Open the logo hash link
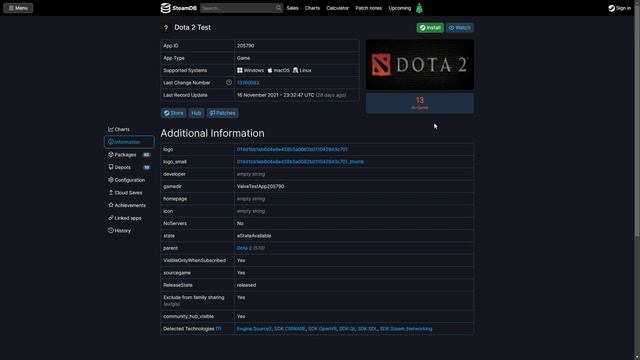 click(x=292, y=149)
